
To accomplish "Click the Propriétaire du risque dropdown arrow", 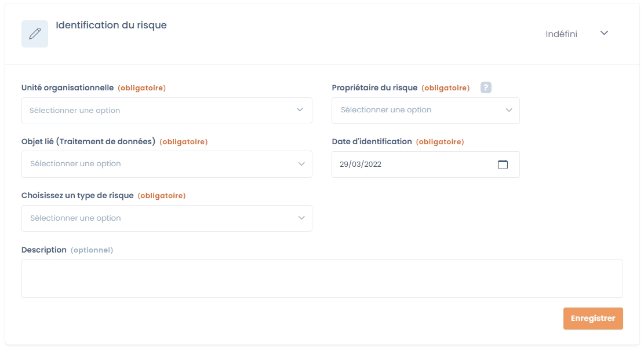I will click(509, 110).
